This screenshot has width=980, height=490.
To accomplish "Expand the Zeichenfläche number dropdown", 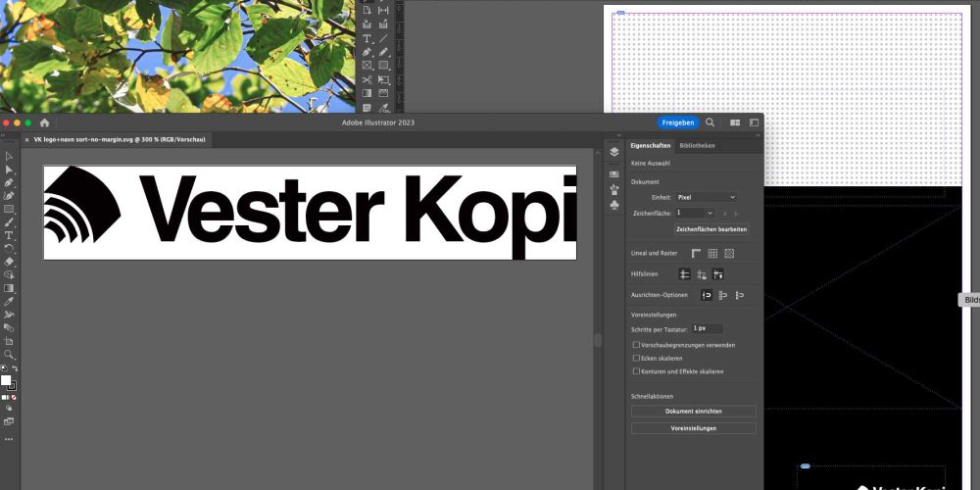I will 694,213.
